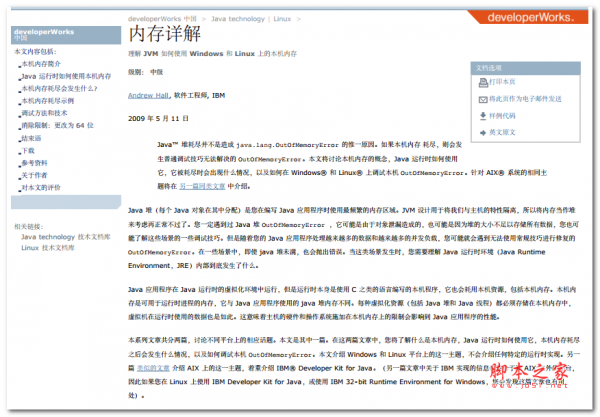
Task: Click the 级别: 中级 text
Action: pyautogui.click(x=145, y=72)
